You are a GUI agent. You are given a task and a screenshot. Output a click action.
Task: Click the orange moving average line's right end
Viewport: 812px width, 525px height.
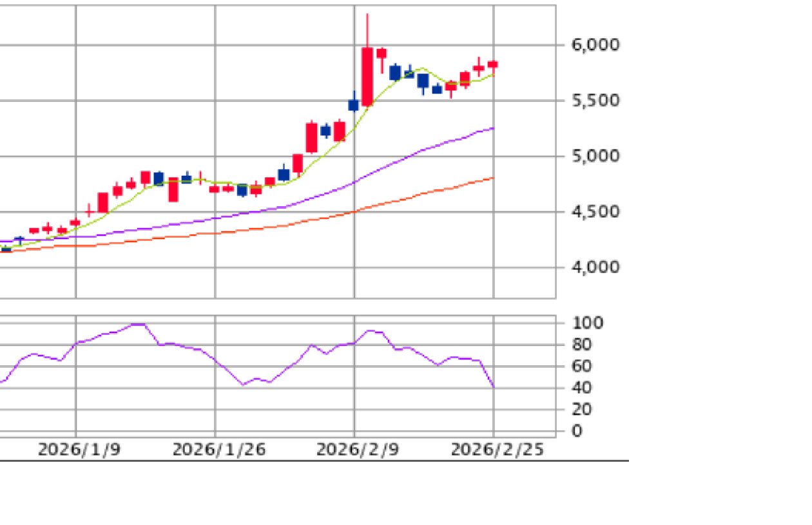[x=493, y=178]
